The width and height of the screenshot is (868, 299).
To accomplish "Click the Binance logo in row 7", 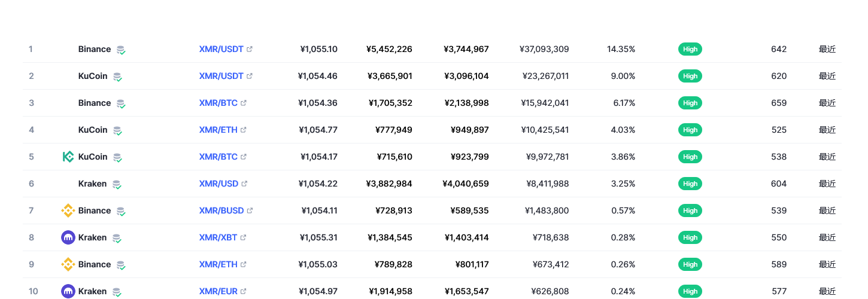I will pyautogui.click(x=68, y=210).
